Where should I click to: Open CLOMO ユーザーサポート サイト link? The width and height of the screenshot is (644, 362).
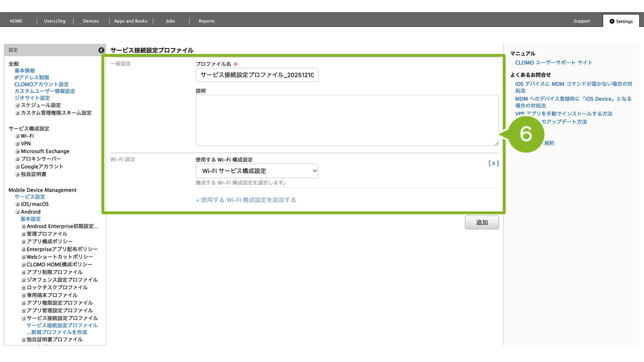pos(553,63)
